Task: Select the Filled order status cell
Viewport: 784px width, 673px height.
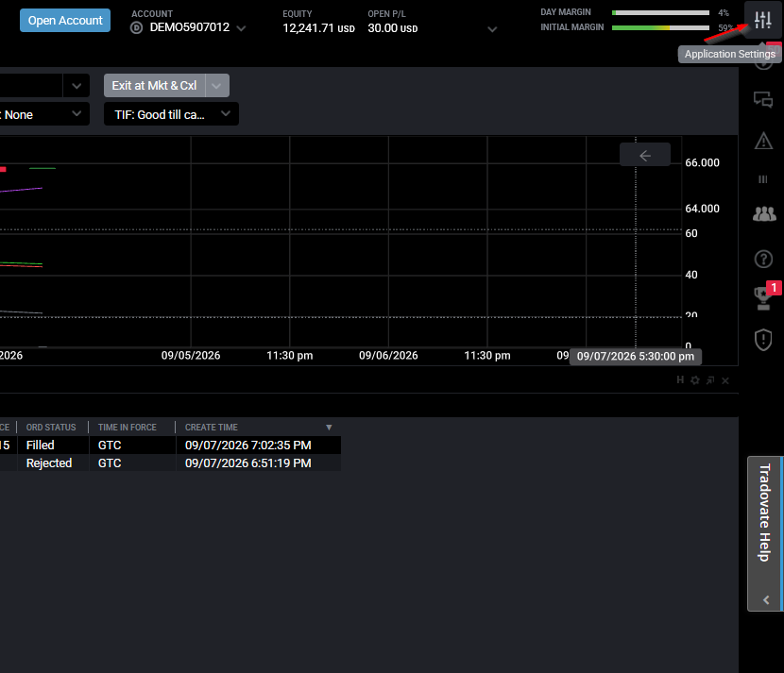Action: (53, 446)
